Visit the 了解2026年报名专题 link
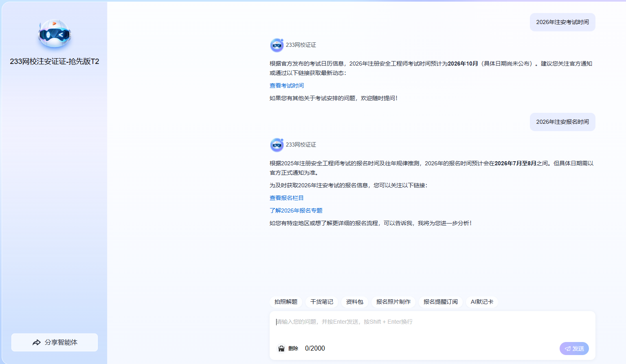The height and width of the screenshot is (364, 626). coord(296,211)
